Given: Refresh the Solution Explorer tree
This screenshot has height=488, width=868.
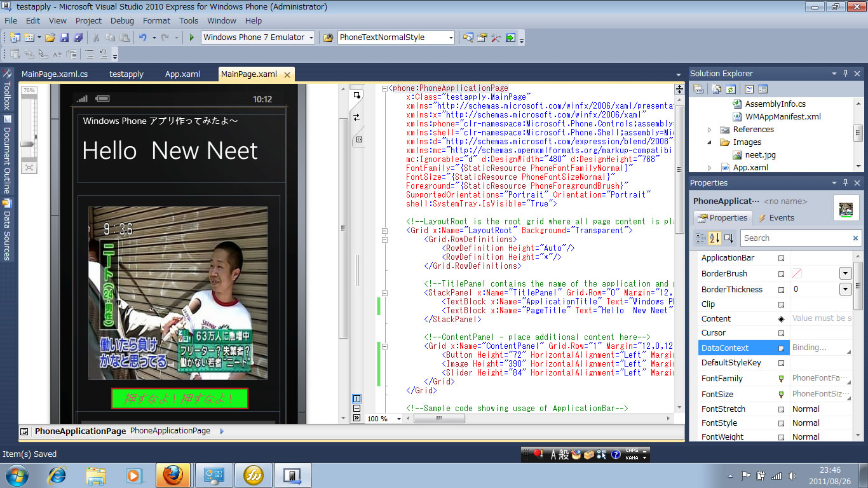Looking at the screenshot, I should [730, 90].
